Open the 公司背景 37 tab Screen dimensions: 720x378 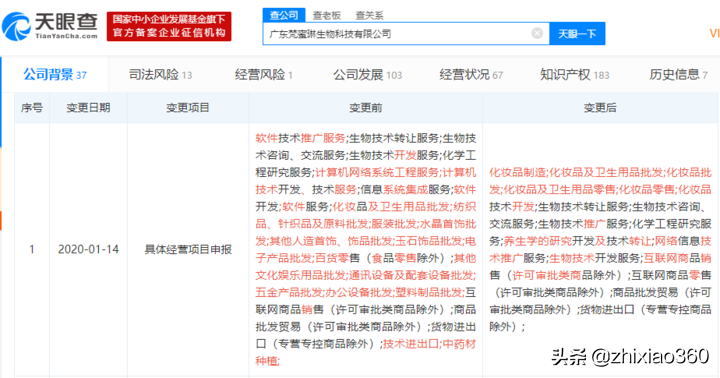pos(55,74)
